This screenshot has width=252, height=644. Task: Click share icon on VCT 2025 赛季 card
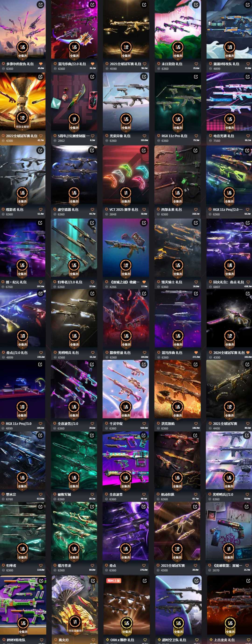[x=144, y=150]
